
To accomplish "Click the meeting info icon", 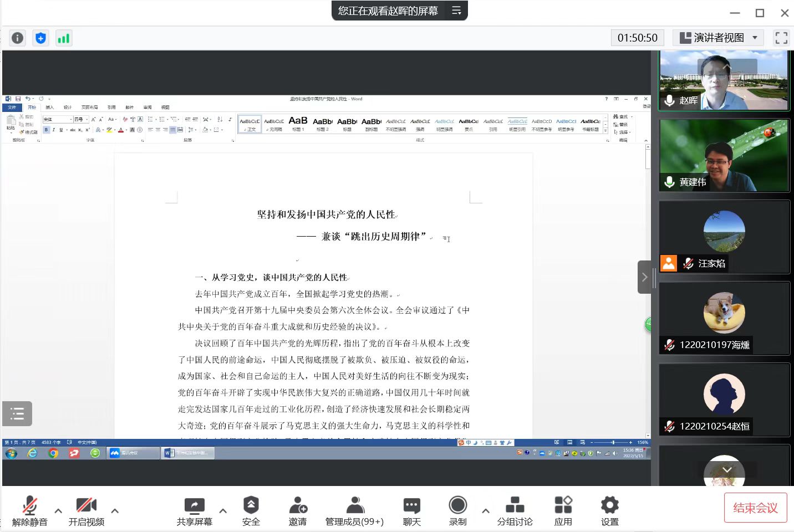I will [x=18, y=38].
